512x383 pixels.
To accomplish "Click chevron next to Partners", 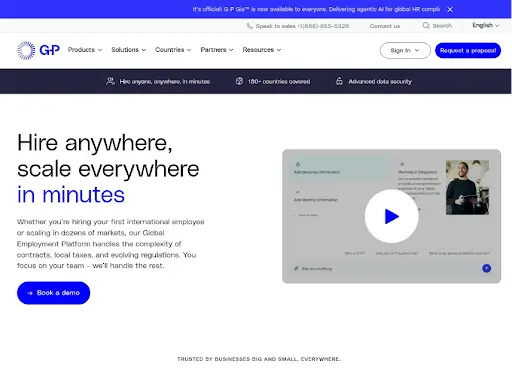I will click(x=231, y=50).
